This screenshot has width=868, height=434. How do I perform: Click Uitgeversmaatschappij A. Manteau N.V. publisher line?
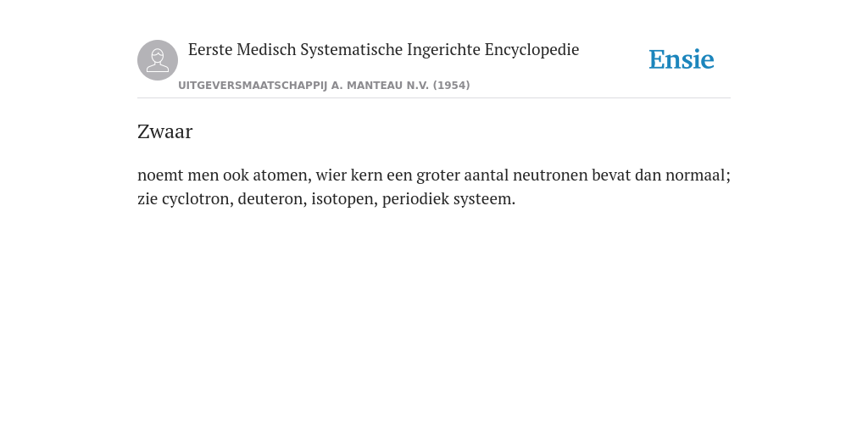(x=324, y=86)
